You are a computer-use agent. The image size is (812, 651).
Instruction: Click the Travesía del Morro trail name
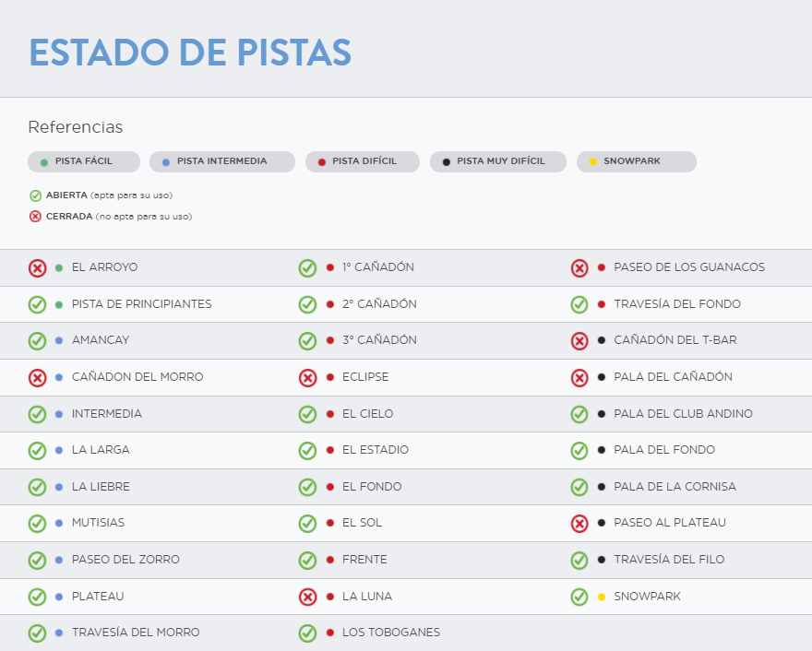(x=136, y=633)
